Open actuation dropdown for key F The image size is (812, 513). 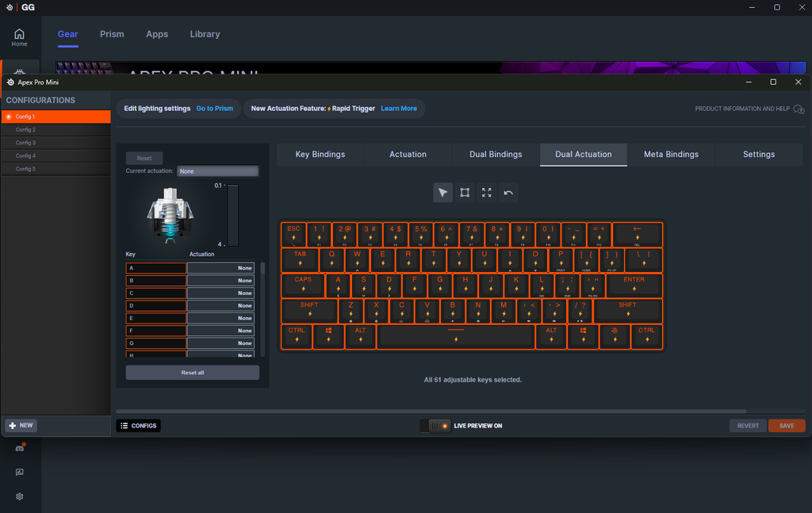point(220,331)
